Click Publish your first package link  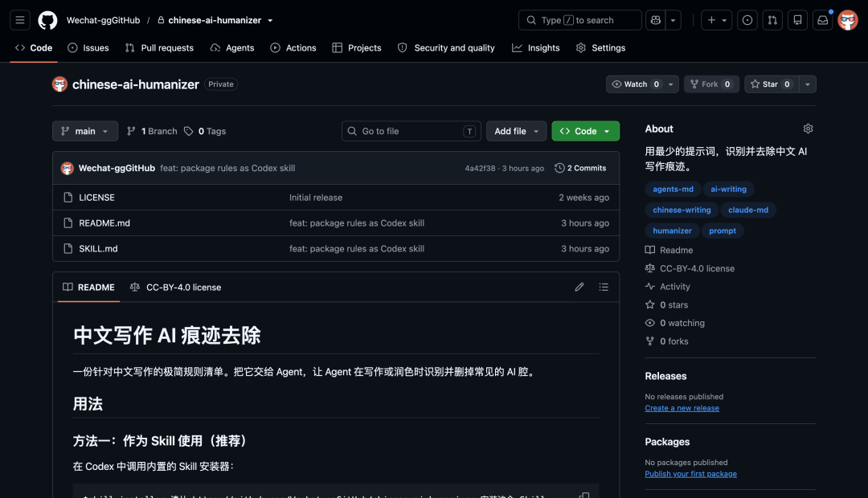tap(691, 474)
